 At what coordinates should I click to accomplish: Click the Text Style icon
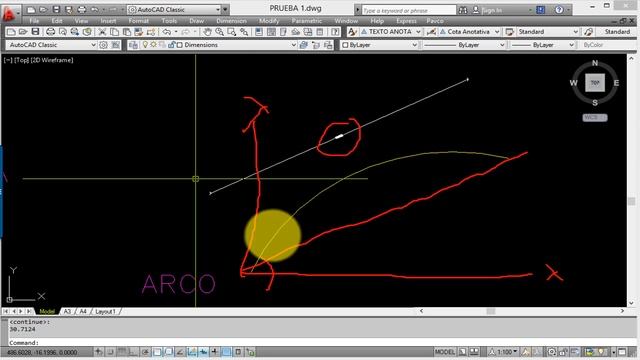click(x=352, y=31)
